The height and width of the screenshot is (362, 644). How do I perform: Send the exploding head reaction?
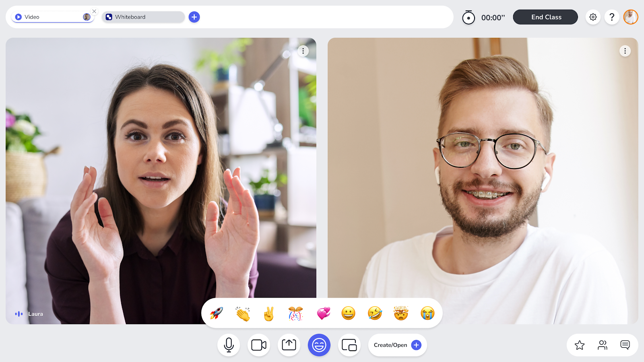[x=401, y=313]
